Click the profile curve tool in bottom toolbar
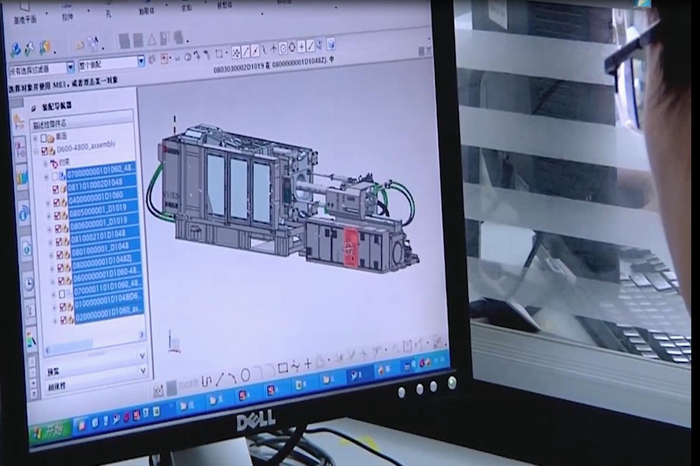The height and width of the screenshot is (466, 700). pyautogui.click(x=206, y=380)
